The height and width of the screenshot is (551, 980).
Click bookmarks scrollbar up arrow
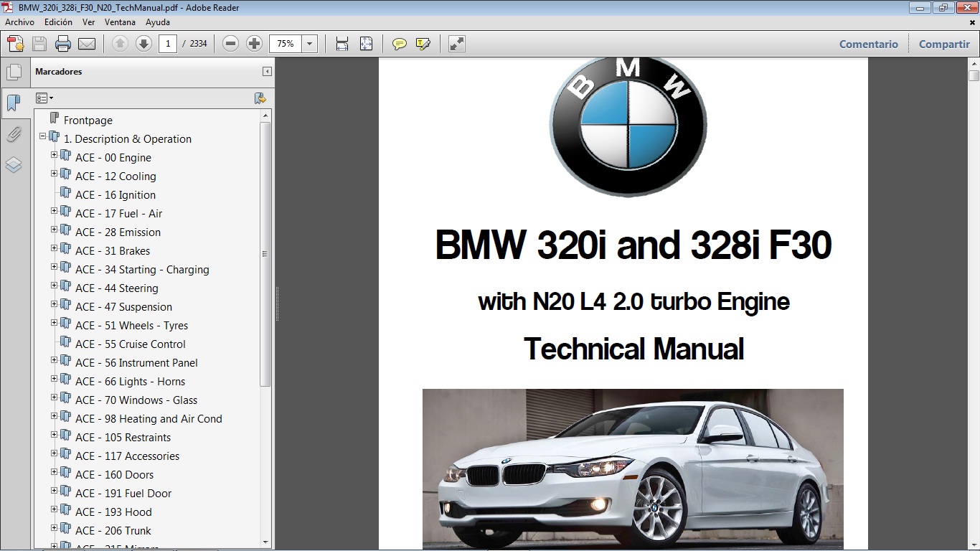click(x=265, y=115)
